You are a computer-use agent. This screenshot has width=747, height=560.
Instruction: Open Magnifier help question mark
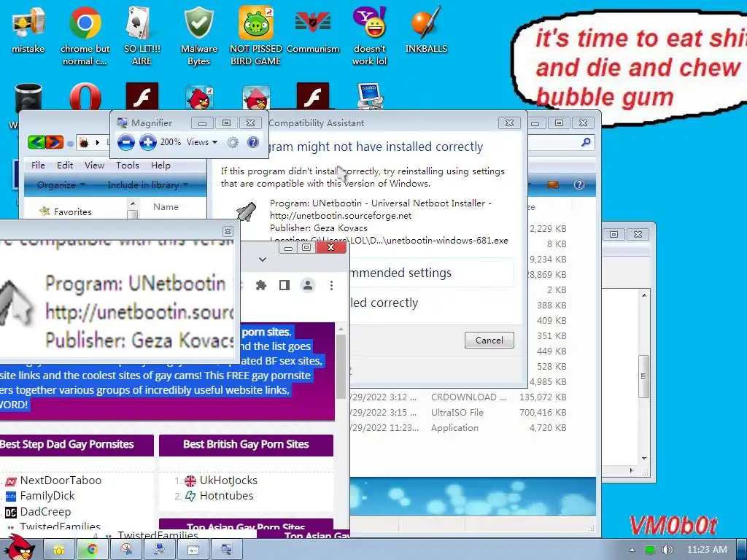253,142
